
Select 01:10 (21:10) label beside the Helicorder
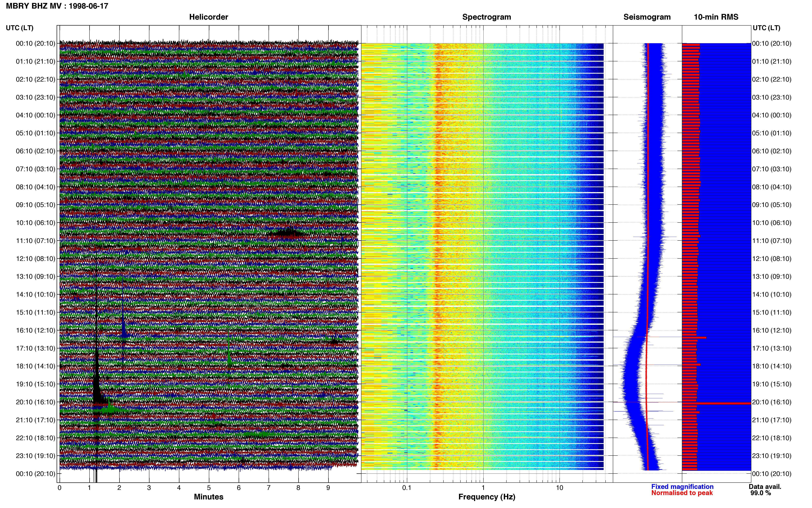click(x=36, y=61)
